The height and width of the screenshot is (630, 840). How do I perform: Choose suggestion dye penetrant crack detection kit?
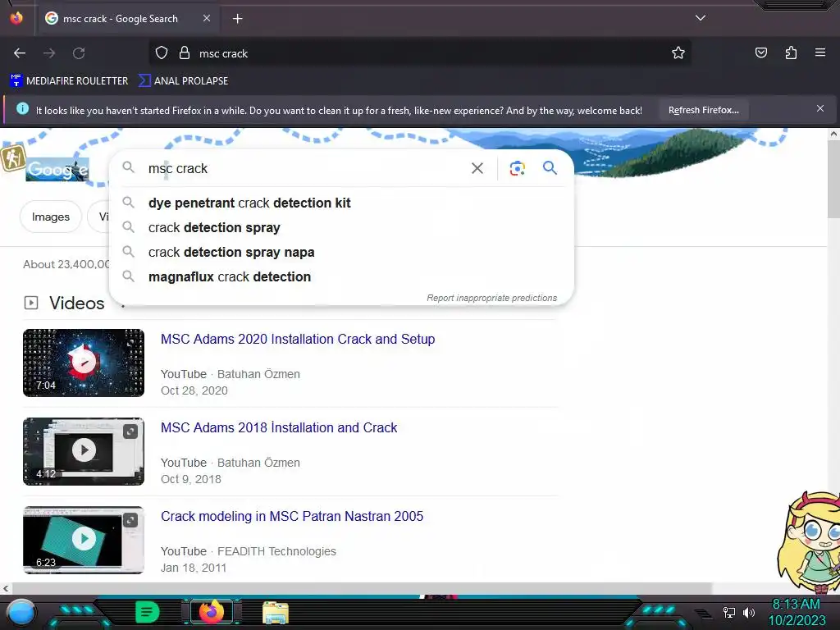(x=341, y=203)
